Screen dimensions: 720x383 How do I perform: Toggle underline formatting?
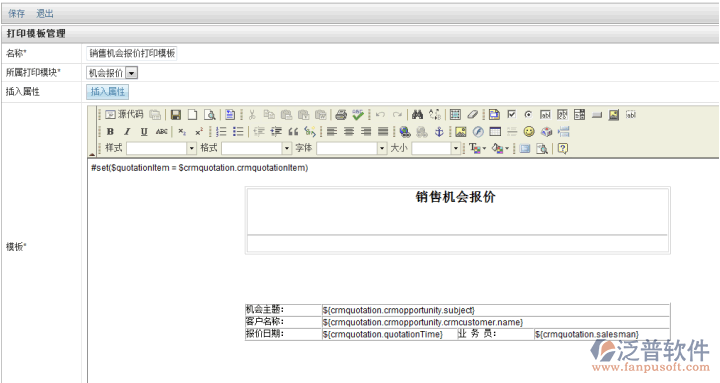pos(144,132)
